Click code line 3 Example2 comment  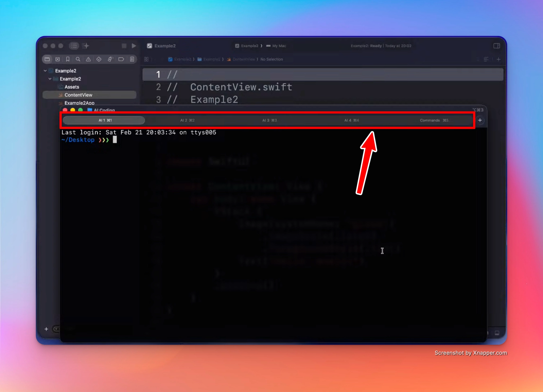click(203, 99)
